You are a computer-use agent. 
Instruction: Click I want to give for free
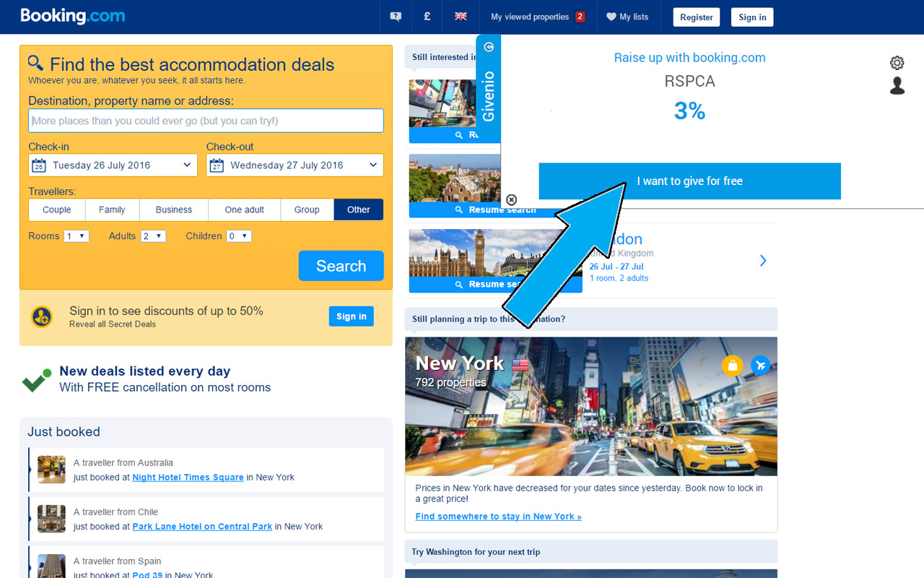pos(689,181)
